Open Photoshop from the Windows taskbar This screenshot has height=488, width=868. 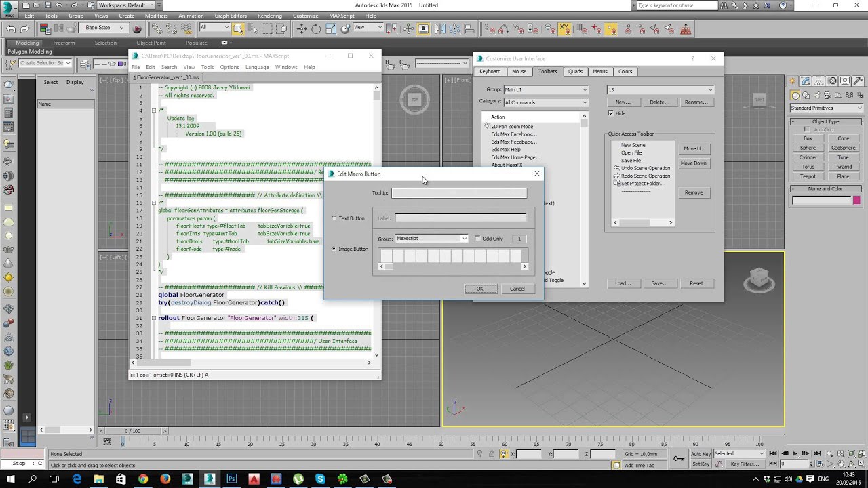click(232, 479)
